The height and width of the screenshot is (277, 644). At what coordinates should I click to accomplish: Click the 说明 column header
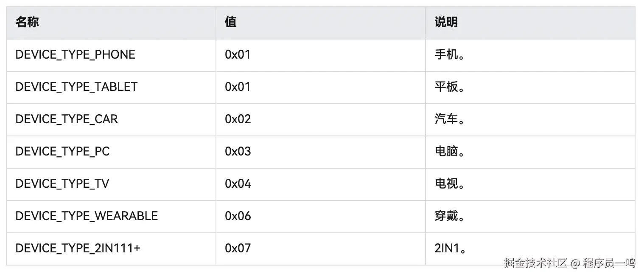[x=446, y=23]
